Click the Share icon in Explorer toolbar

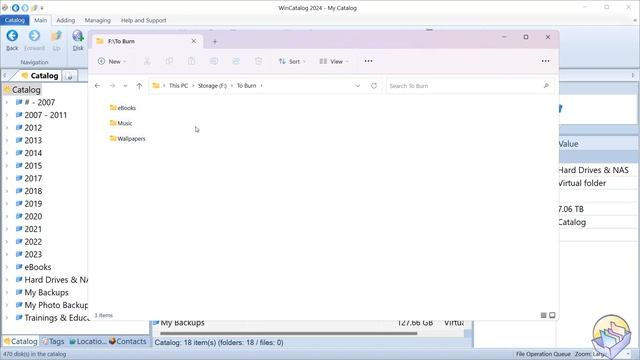pos(236,61)
